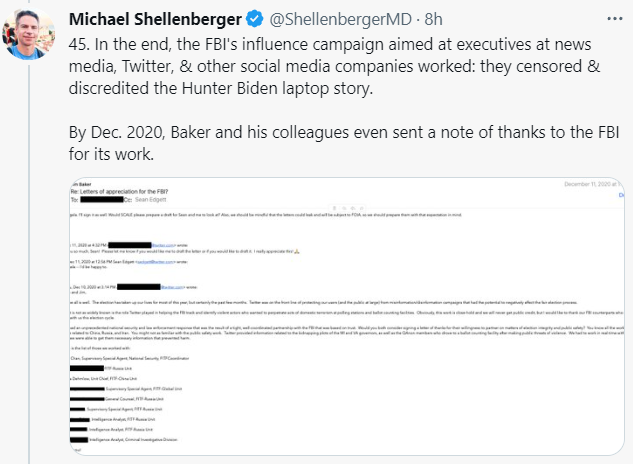Open the attached email screenshot image

pyautogui.click(x=347, y=320)
